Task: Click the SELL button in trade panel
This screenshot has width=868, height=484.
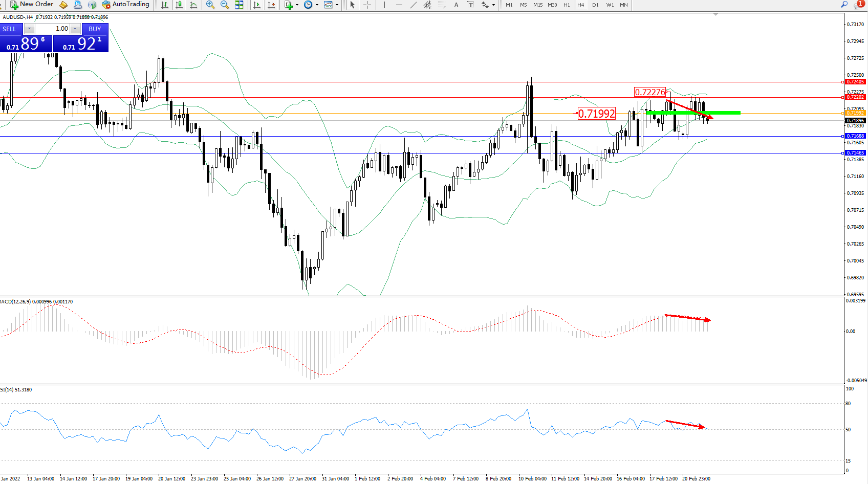Action: (10, 29)
